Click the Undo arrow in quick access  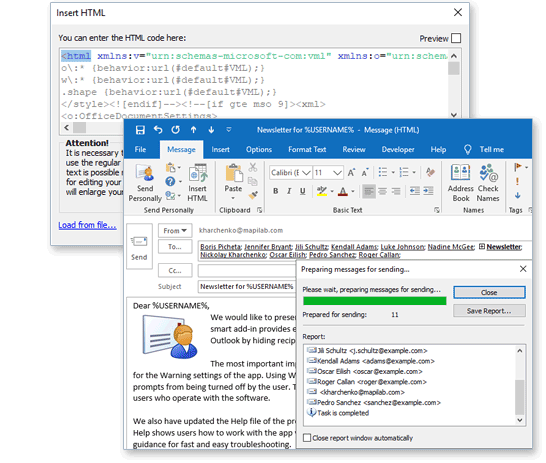[x=158, y=130]
